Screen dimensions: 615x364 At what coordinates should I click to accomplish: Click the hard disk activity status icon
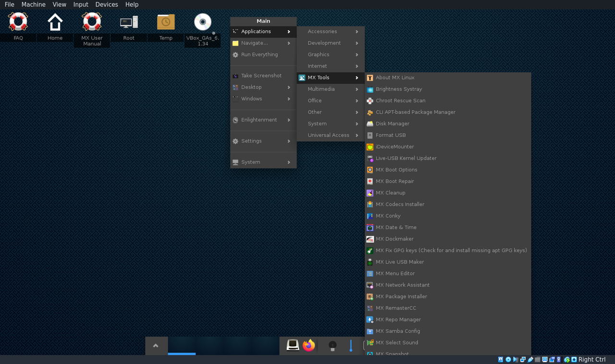click(500, 359)
